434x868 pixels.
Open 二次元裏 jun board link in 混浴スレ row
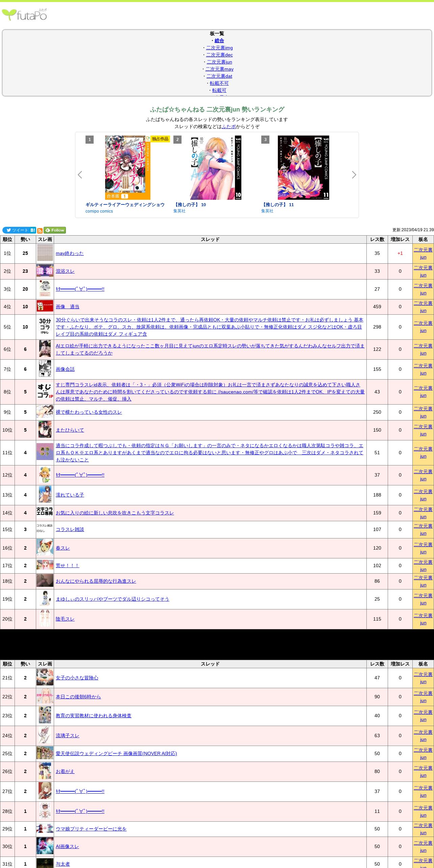[x=423, y=271]
